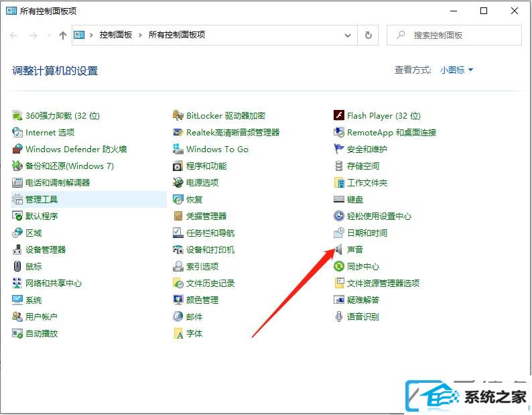This screenshot has height=415, width=532.
Task: Click the 系统 monitor icon
Action: (17, 300)
